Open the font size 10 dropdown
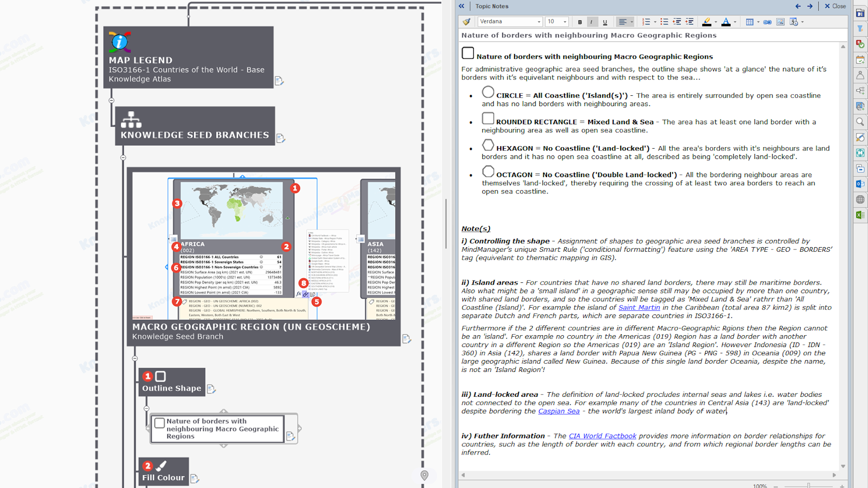This screenshot has height=488, width=868. (x=565, y=22)
